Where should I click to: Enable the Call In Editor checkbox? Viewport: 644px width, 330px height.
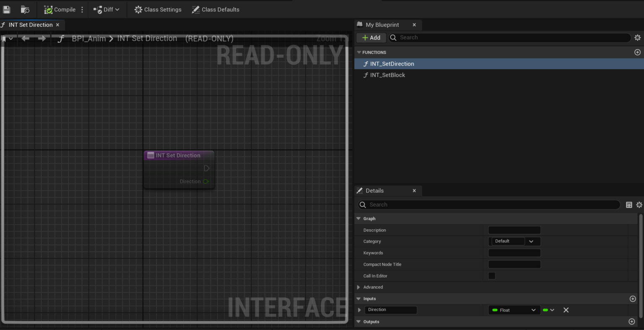pyautogui.click(x=491, y=276)
